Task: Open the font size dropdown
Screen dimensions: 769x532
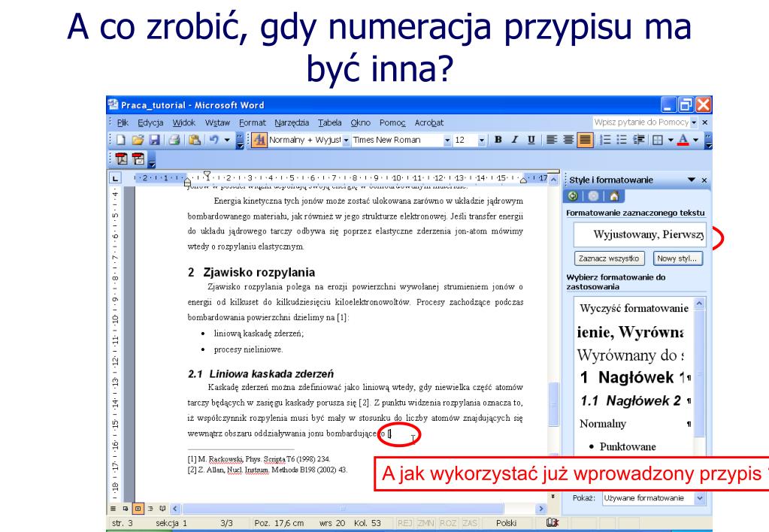Action: 482,141
